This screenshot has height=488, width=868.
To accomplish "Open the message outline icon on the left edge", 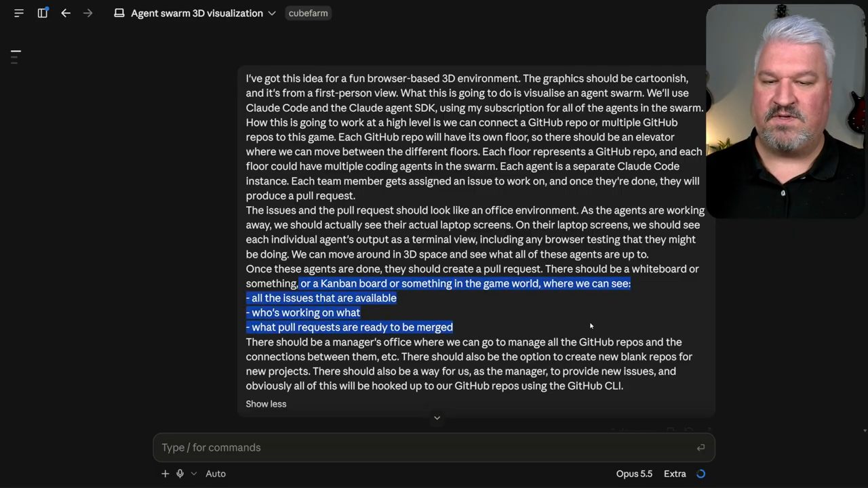I will [x=16, y=56].
